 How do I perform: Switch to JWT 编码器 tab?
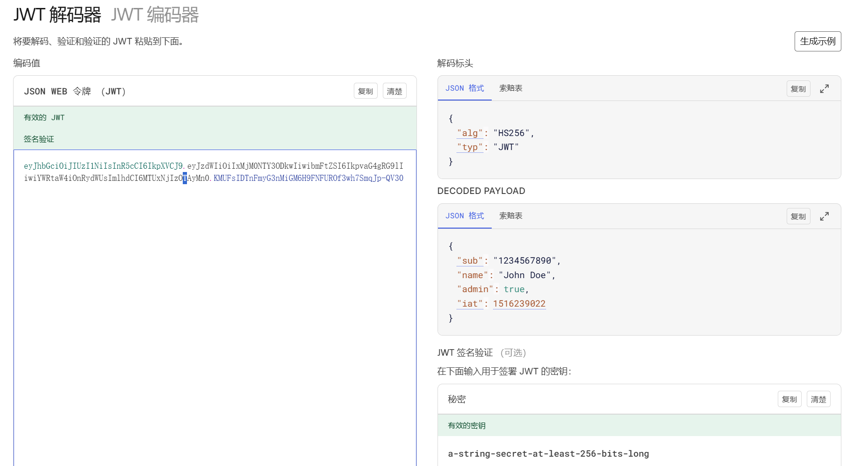155,15
